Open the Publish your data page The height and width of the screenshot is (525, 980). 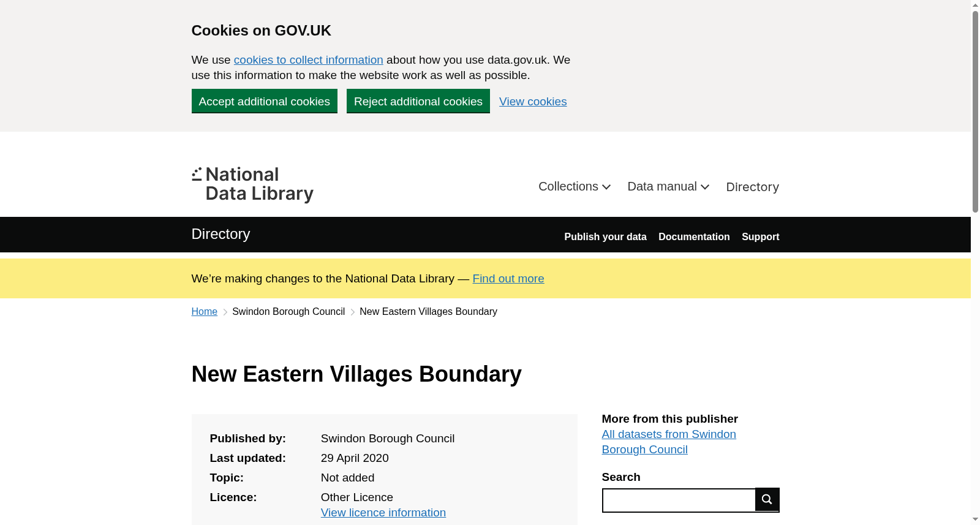(605, 236)
